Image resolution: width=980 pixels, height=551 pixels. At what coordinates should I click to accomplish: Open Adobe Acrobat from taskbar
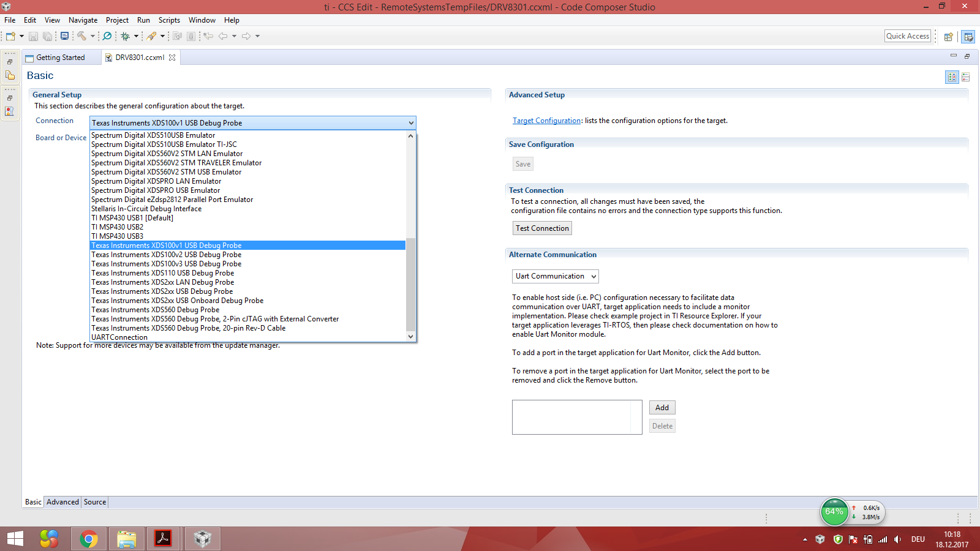point(163,539)
